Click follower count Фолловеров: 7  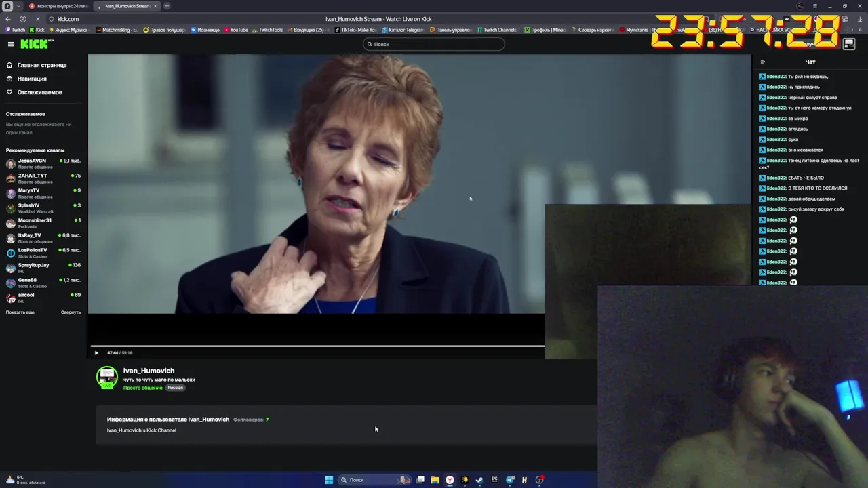coord(251,420)
